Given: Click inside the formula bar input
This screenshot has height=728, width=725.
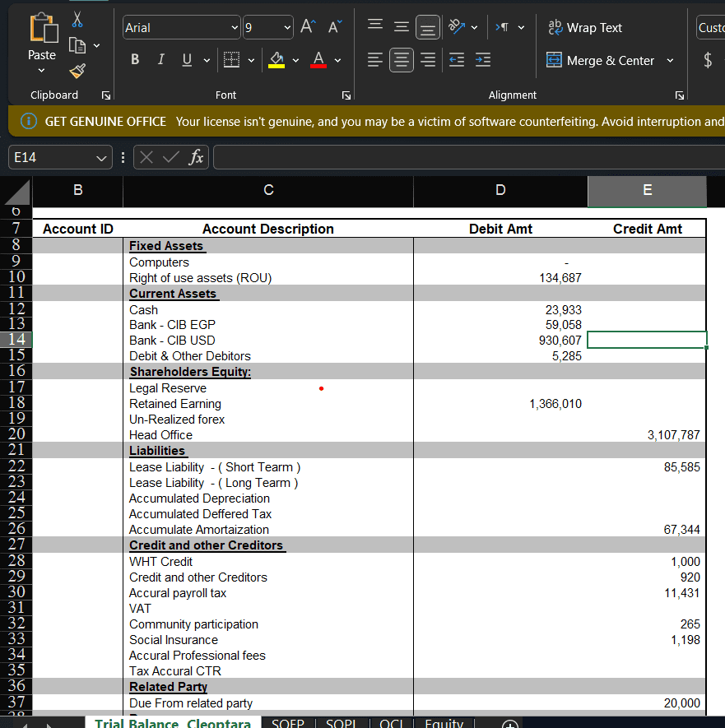Looking at the screenshot, I should 461,157.
